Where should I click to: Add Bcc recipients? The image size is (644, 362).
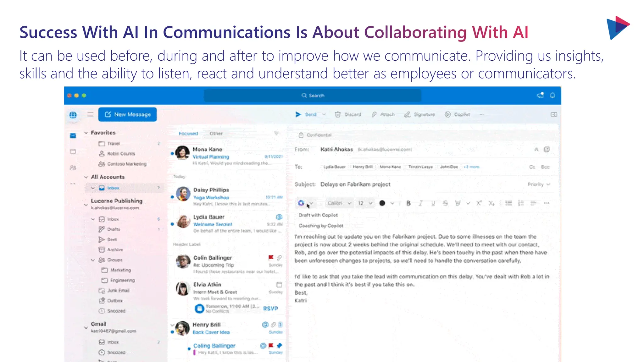coord(545,167)
